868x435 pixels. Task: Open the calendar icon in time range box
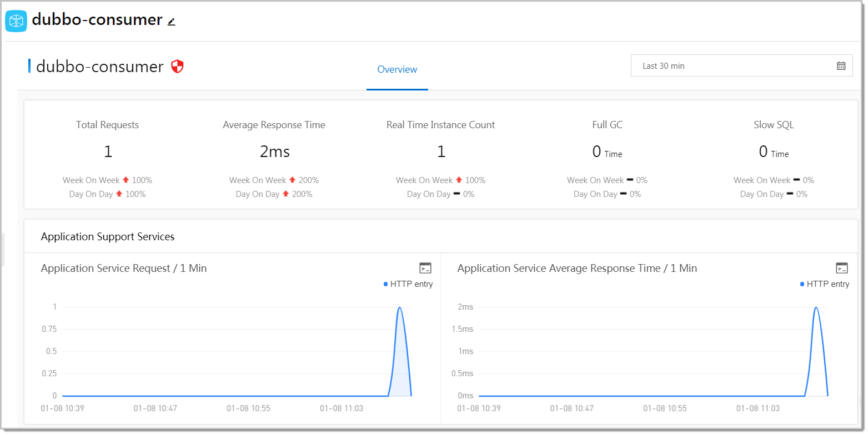(841, 66)
